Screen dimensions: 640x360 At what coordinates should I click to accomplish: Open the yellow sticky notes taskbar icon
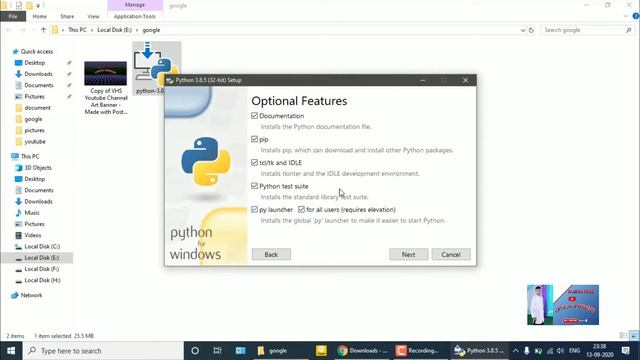tap(321, 351)
